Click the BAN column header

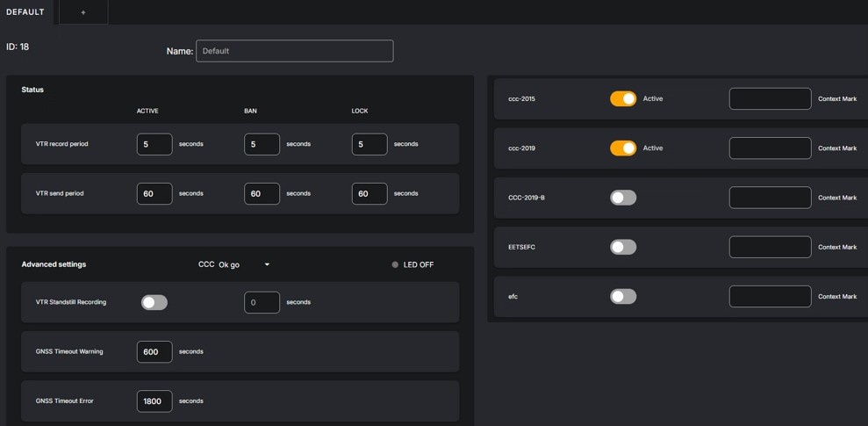(x=250, y=111)
